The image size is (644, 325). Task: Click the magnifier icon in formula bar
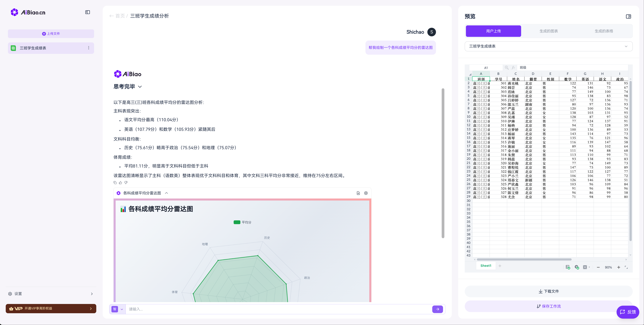pyautogui.click(x=506, y=68)
